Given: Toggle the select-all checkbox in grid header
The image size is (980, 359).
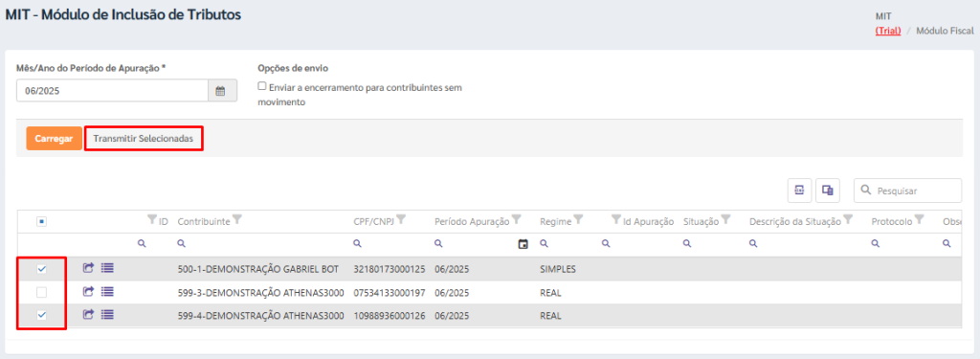Looking at the screenshot, I should [42, 221].
